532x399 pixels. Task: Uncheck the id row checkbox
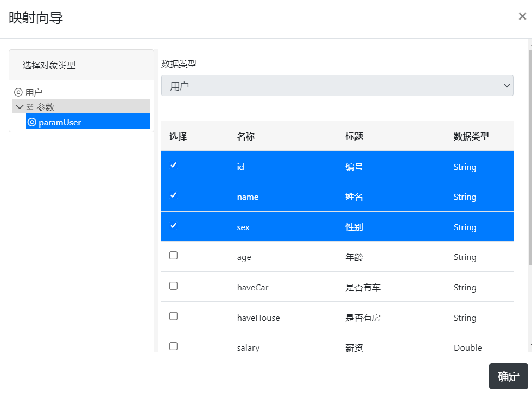(x=174, y=165)
